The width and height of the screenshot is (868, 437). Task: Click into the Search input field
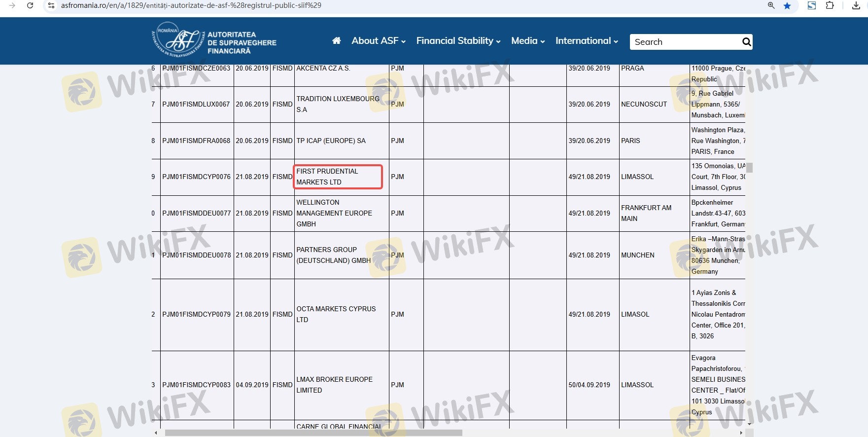click(685, 42)
